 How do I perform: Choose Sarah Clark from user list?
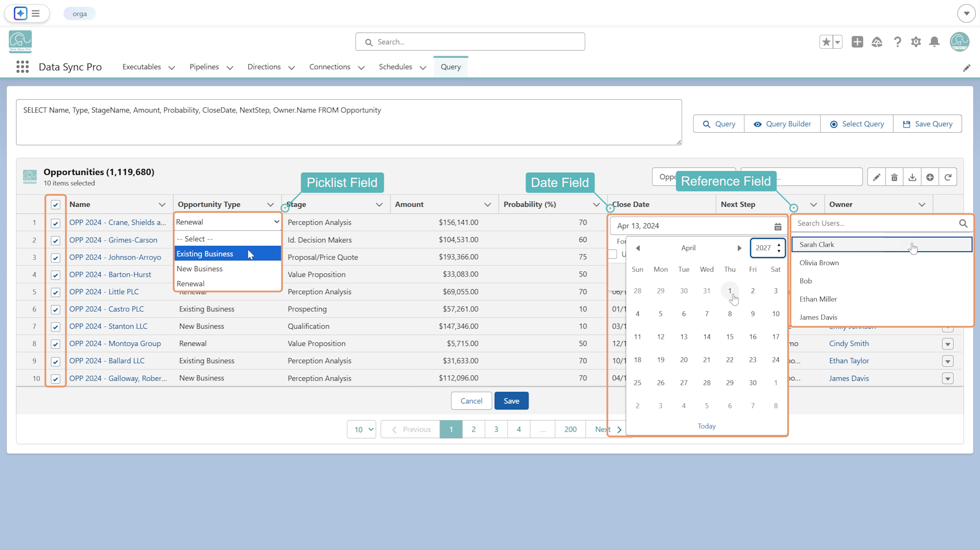coord(882,245)
